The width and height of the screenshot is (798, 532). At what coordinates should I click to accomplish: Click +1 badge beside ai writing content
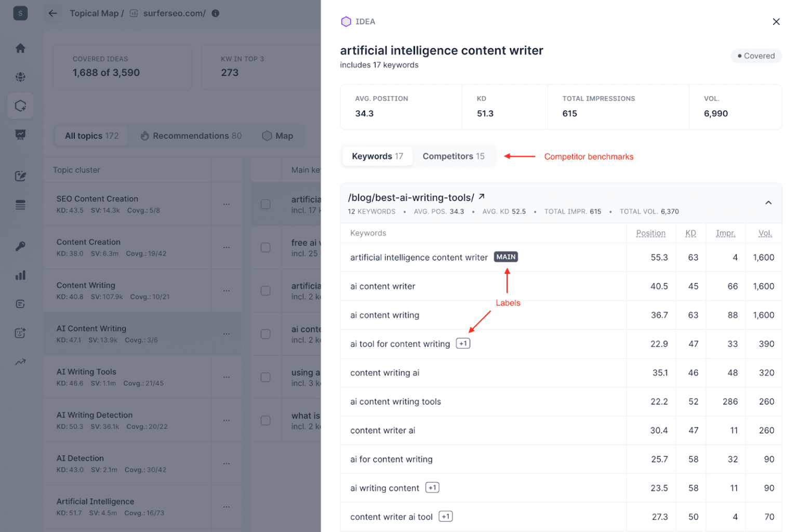pyautogui.click(x=432, y=487)
